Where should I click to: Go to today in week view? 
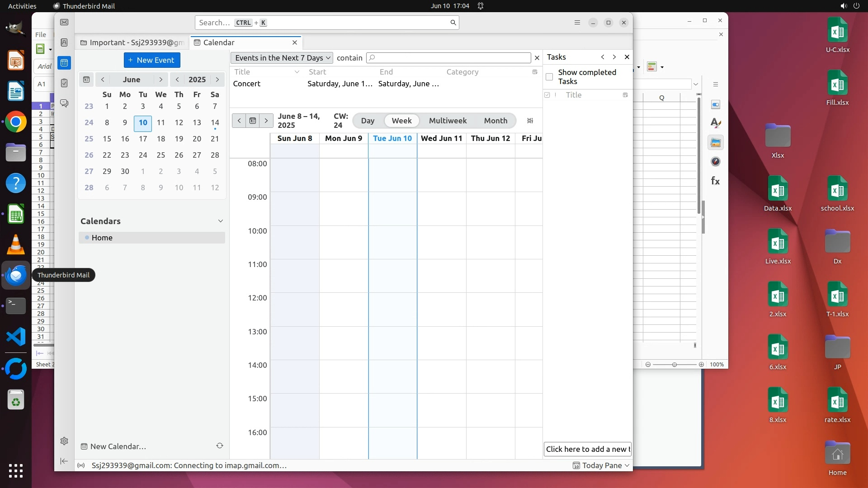[253, 121]
